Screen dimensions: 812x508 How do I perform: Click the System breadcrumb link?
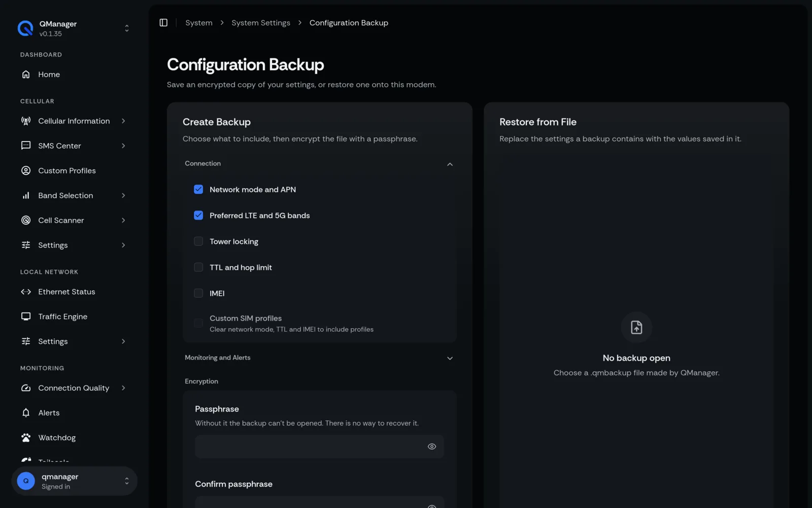pos(199,23)
